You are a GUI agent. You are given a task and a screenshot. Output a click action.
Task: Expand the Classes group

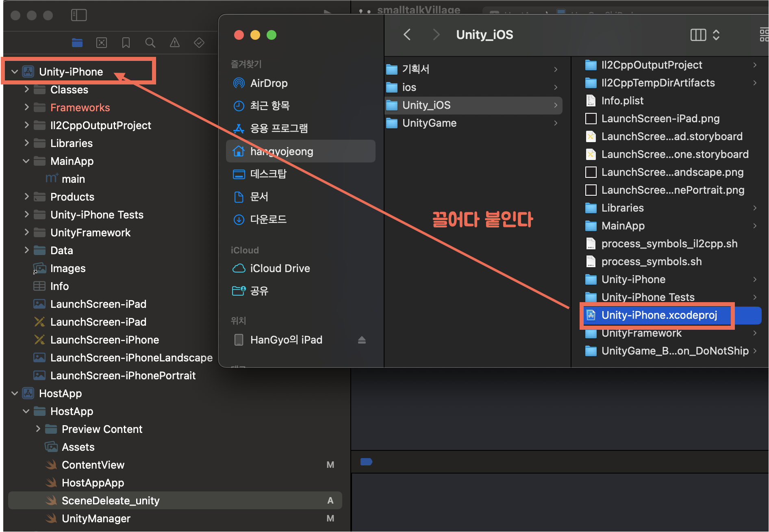point(26,89)
